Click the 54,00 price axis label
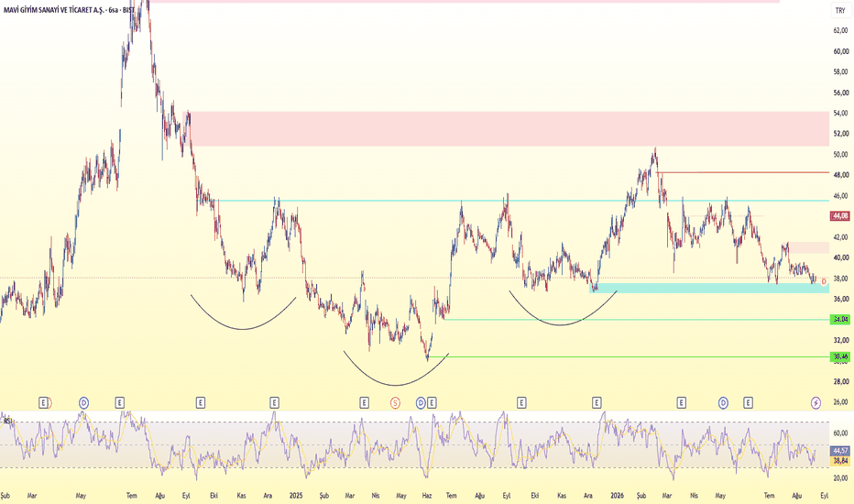The image size is (854, 504). [x=841, y=114]
